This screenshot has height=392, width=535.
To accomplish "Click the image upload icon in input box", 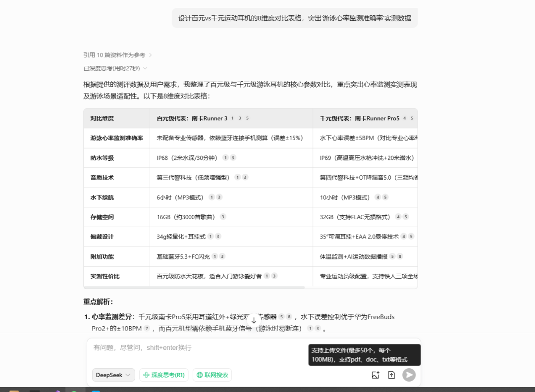I will click(375, 375).
